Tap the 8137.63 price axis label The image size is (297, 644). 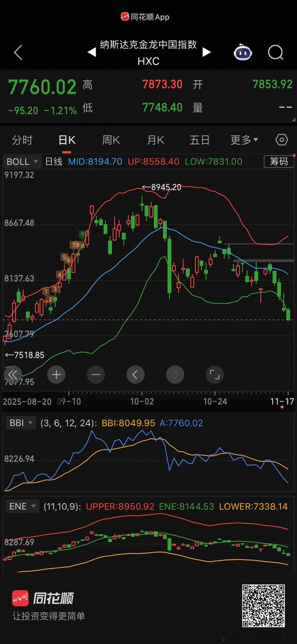point(19,278)
